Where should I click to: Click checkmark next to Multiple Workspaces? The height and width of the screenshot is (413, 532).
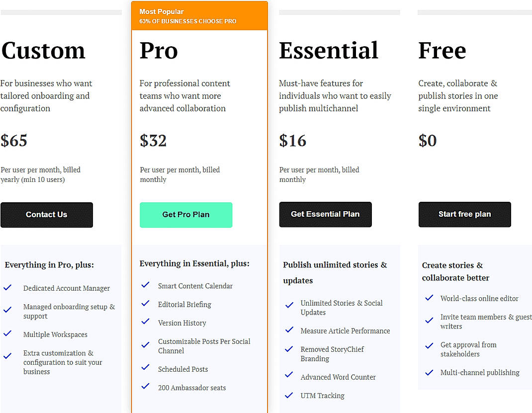click(x=7, y=334)
